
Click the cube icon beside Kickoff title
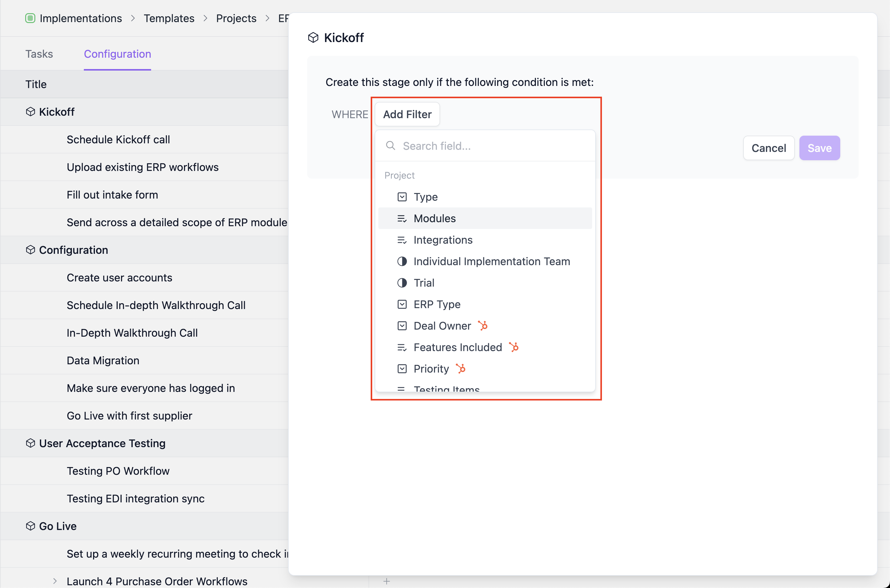coord(313,37)
